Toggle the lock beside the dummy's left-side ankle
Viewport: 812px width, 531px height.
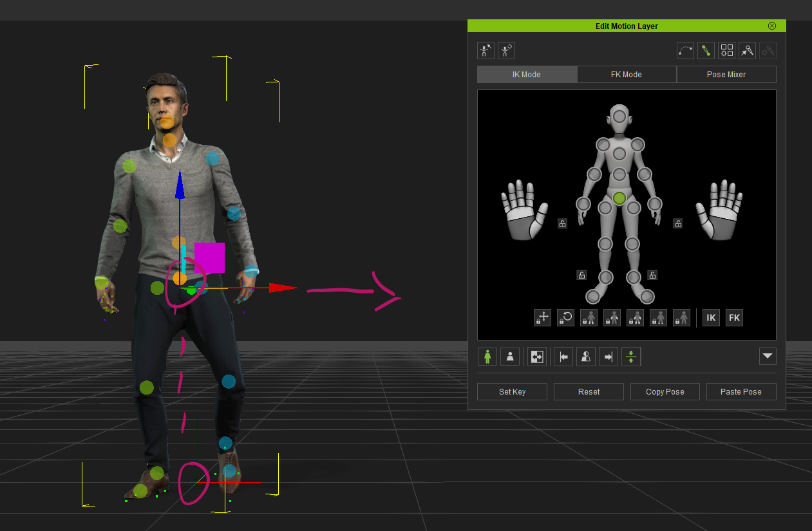pyautogui.click(x=581, y=275)
